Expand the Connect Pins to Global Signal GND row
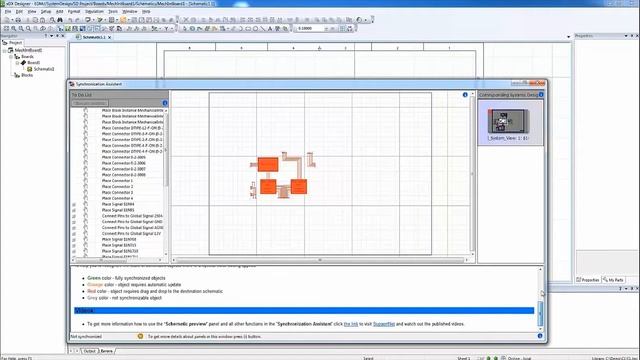Screen dimensions: 640x360 pos(74,222)
